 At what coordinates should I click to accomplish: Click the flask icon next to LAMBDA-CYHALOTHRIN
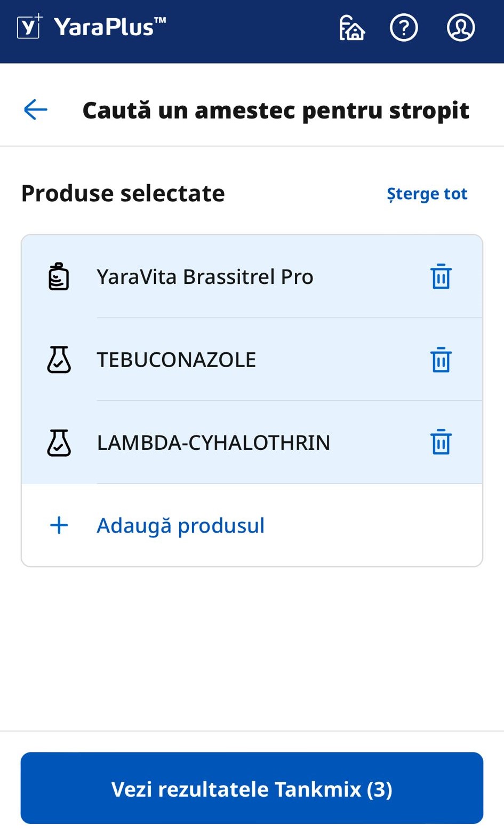click(x=59, y=442)
